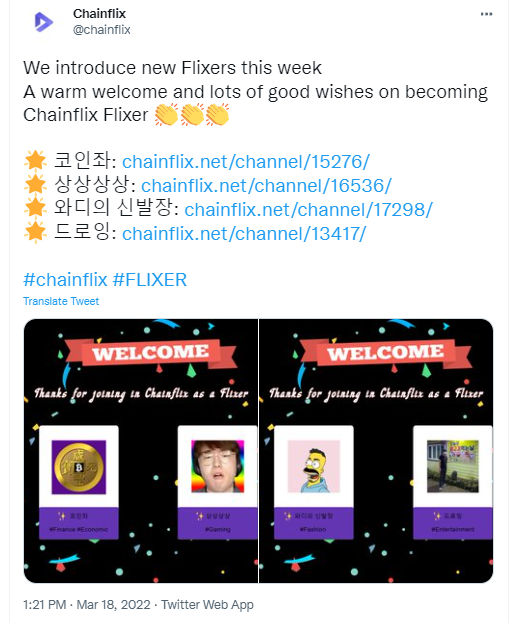
Task: Open the three-dot more options menu
Action: click(486, 14)
